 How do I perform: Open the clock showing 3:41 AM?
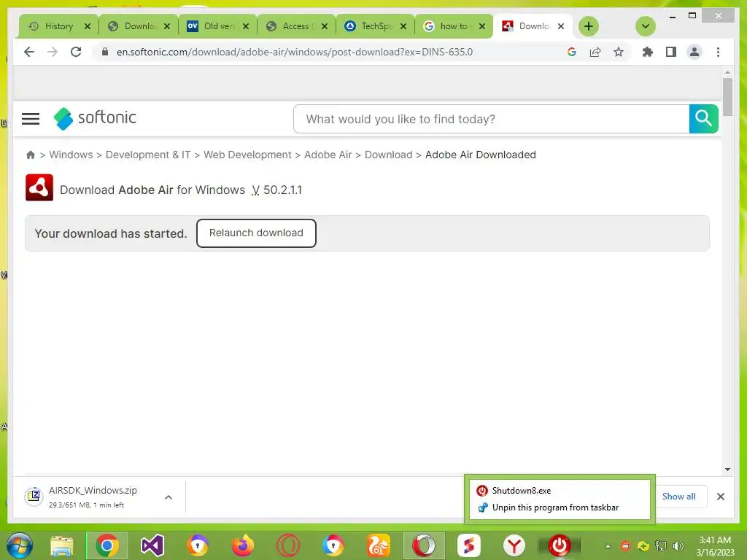pos(715,546)
